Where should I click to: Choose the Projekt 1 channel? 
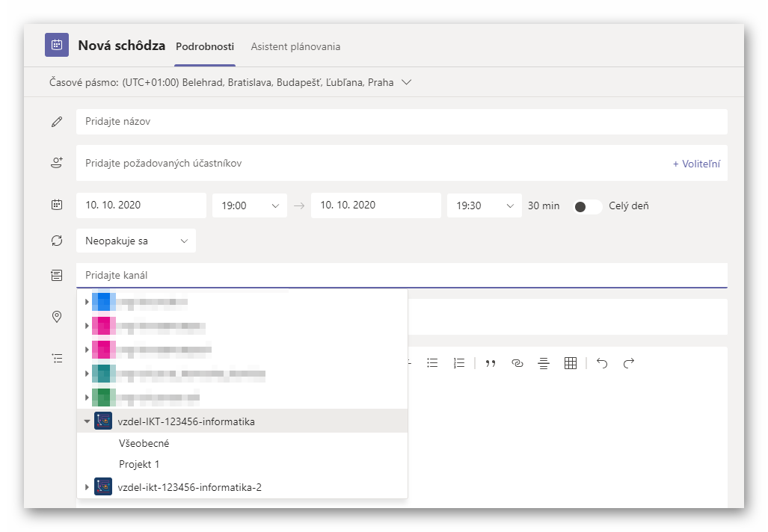click(x=139, y=464)
